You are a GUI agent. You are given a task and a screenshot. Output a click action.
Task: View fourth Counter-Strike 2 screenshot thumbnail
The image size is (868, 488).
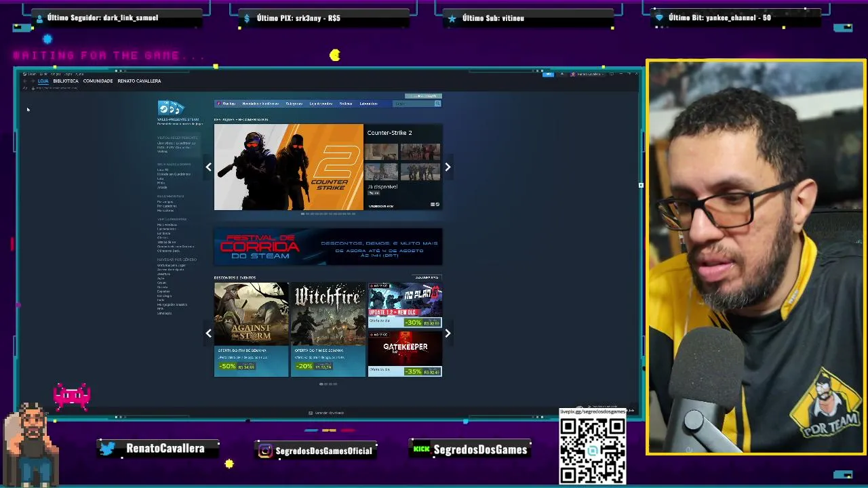pyautogui.click(x=420, y=172)
